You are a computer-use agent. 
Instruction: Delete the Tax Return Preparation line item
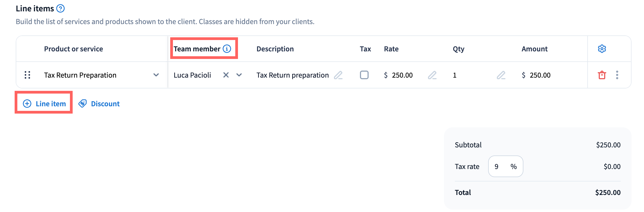click(602, 75)
